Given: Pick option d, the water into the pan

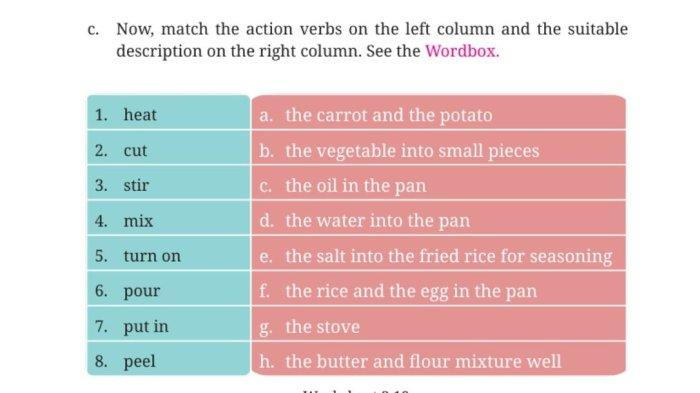Looking at the screenshot, I should pos(438,218).
